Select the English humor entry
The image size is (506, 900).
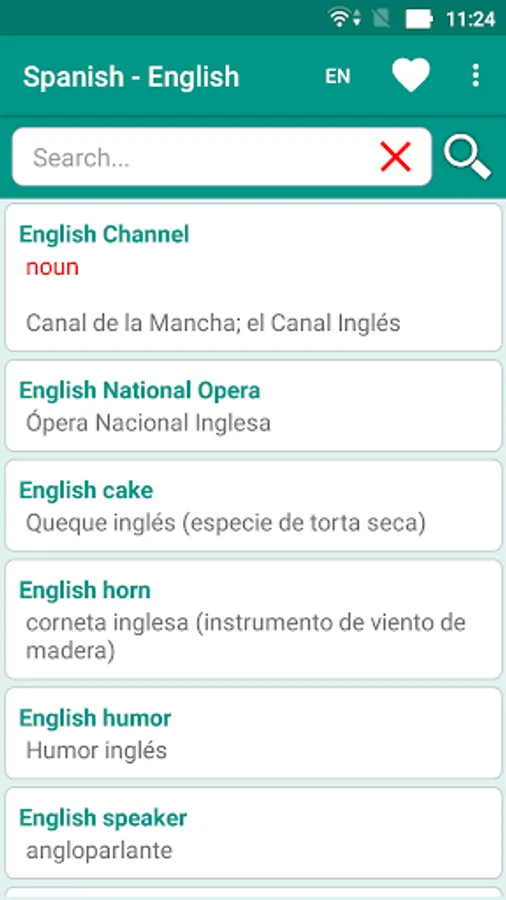tap(254, 732)
